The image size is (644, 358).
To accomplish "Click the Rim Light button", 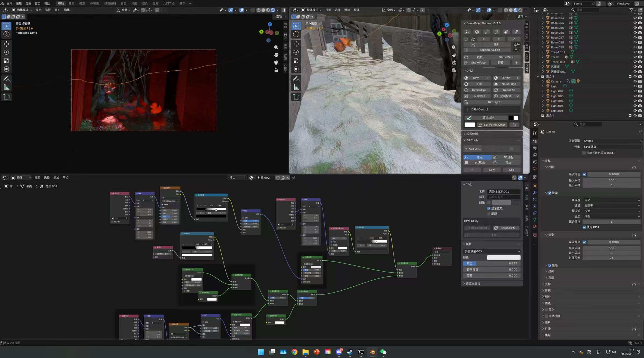I will click(492, 102).
